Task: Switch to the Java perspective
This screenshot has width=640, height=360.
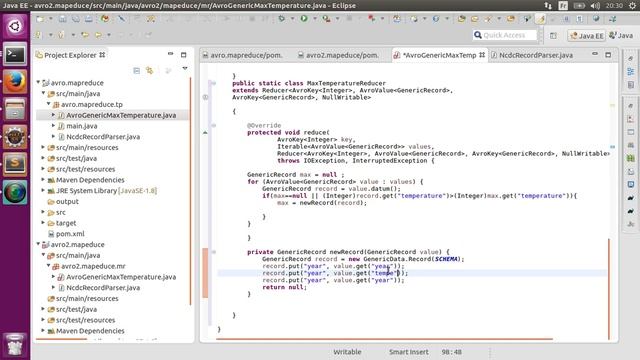Action: pyautogui.click(x=621, y=36)
